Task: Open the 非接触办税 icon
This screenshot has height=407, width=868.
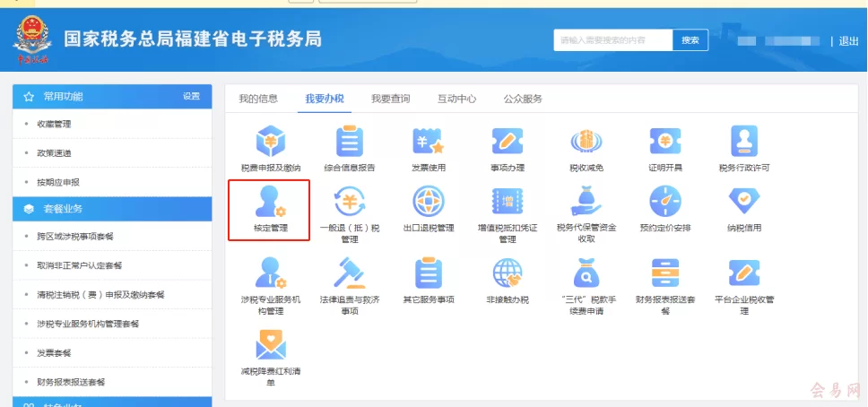Action: pos(507,272)
